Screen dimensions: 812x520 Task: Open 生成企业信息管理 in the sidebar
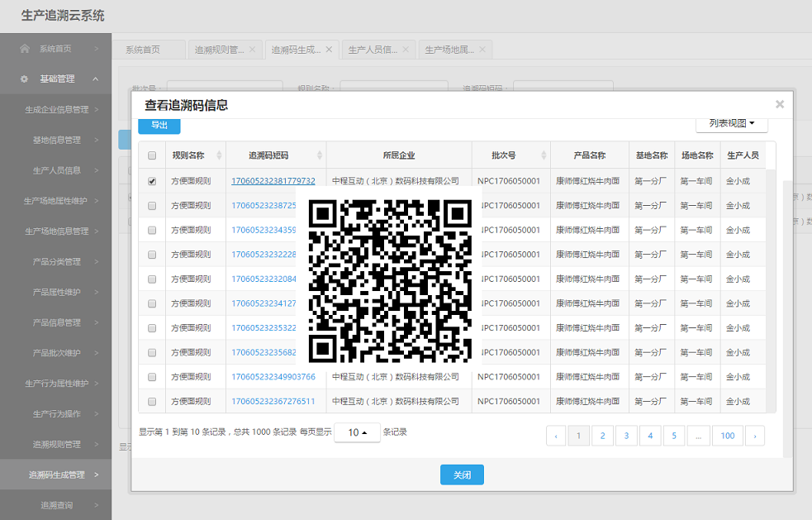click(x=56, y=109)
